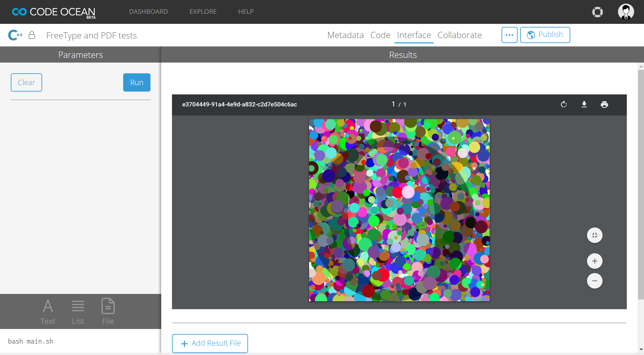Open the Collaborate tab
This screenshot has height=355, width=644.
point(460,35)
